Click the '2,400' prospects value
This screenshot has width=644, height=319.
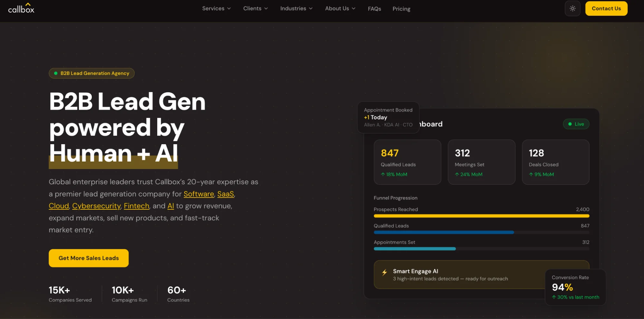[x=582, y=209]
